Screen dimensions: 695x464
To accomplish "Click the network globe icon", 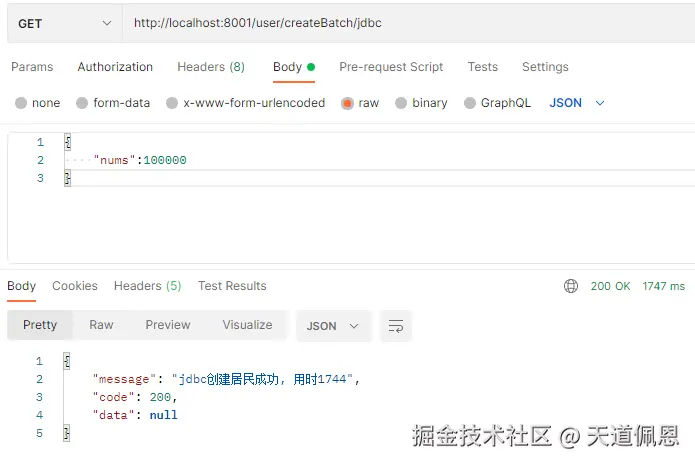I will tap(571, 286).
